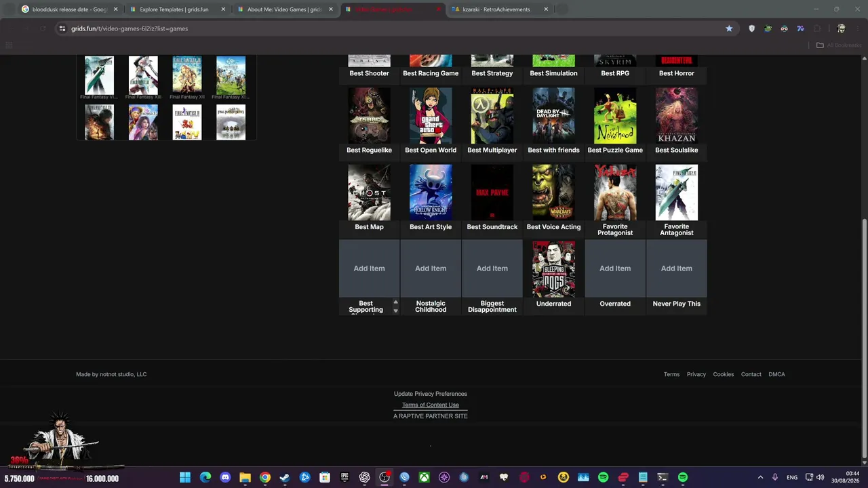
Task: Open the Cookies footer link
Action: pos(723,374)
